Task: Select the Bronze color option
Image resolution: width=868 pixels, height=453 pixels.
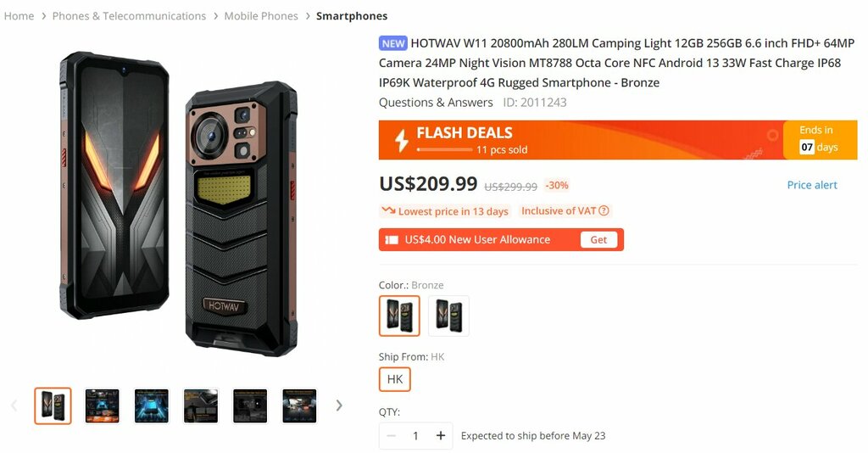Action: pyautogui.click(x=399, y=316)
